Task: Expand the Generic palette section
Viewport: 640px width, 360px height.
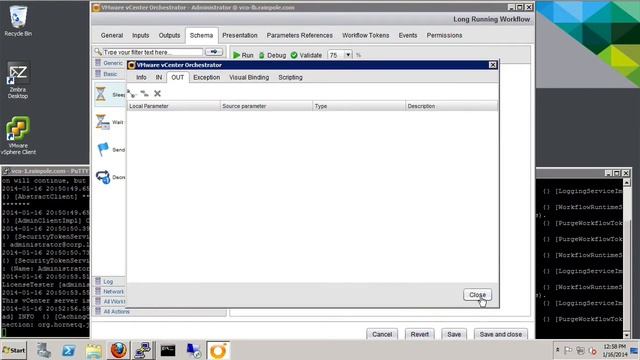Action: [109, 63]
